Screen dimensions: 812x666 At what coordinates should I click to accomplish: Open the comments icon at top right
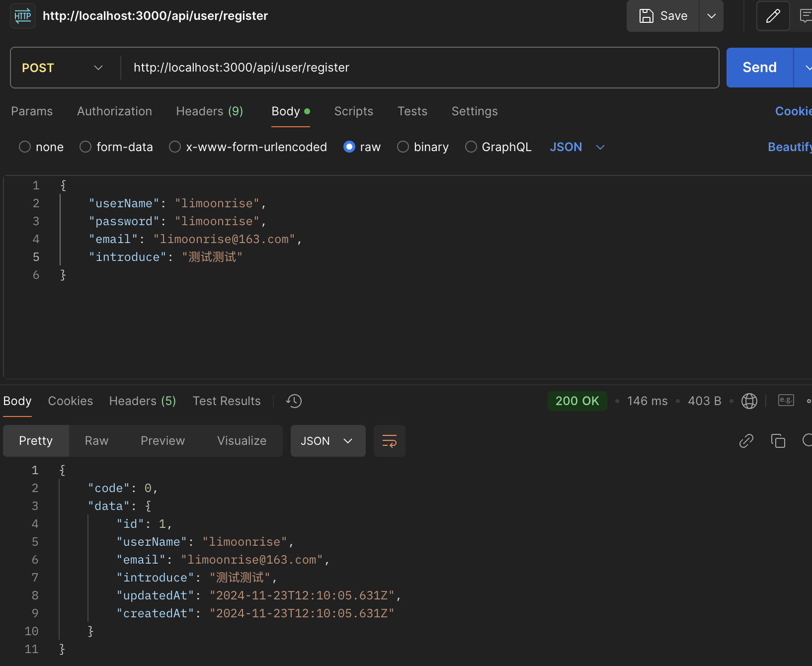pyautogui.click(x=806, y=16)
